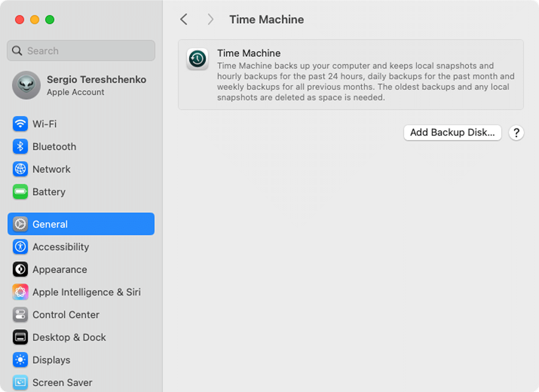Focus the Search input field

[81, 51]
